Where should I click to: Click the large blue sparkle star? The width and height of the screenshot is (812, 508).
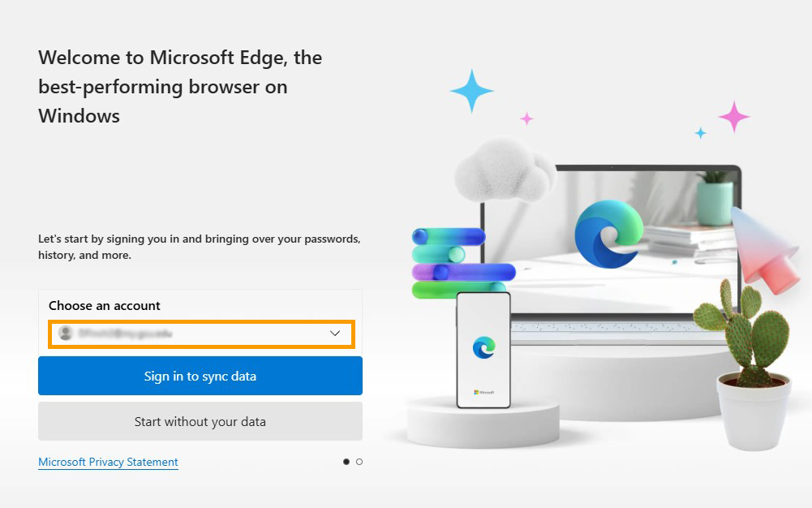point(472,91)
